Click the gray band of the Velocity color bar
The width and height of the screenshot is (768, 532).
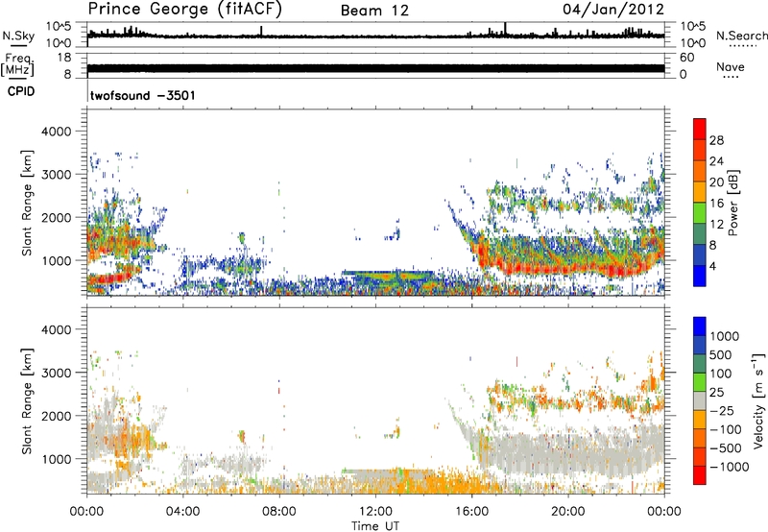point(700,400)
